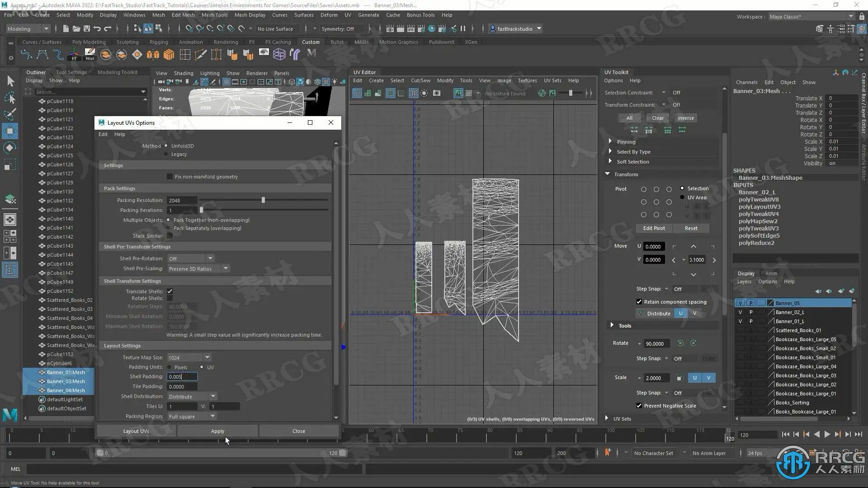The height and width of the screenshot is (488, 868).
Task: Click the Hist shelf icon
Action: pyautogui.click(x=90, y=55)
